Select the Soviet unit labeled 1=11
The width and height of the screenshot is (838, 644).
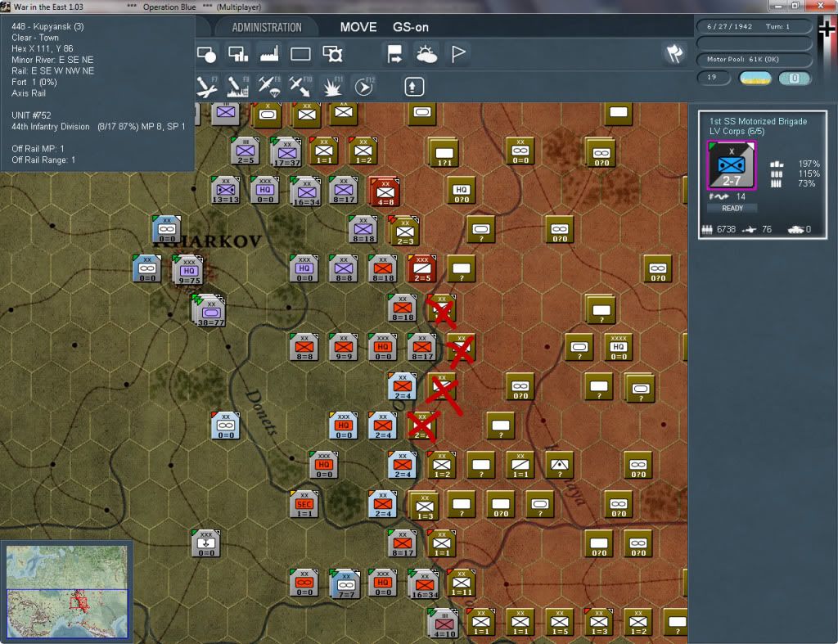point(462,583)
